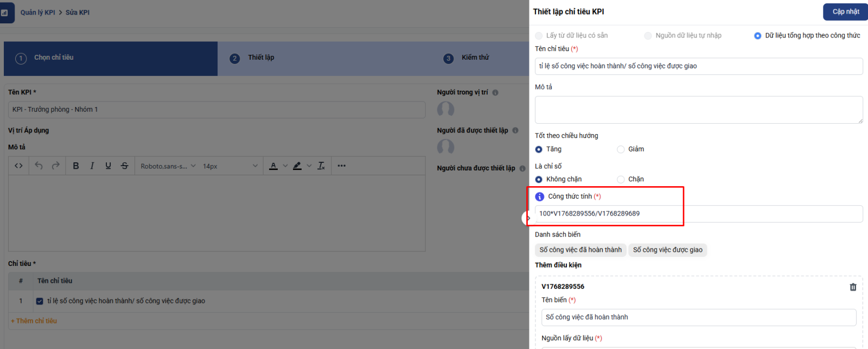Toggle italic formatting in description editor
The width and height of the screenshot is (868, 349).
92,166
